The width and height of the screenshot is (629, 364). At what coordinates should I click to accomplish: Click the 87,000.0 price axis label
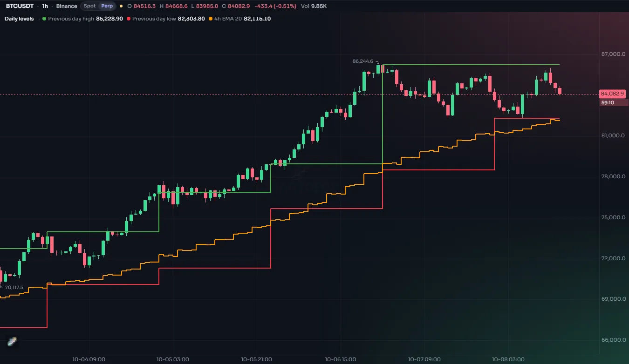[614, 54]
